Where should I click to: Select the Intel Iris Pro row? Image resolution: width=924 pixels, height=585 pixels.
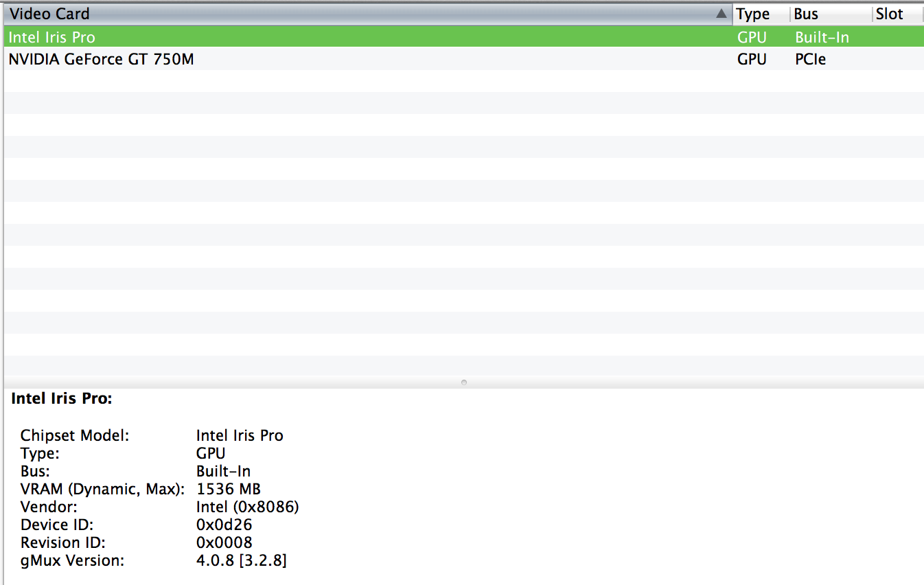pos(52,37)
